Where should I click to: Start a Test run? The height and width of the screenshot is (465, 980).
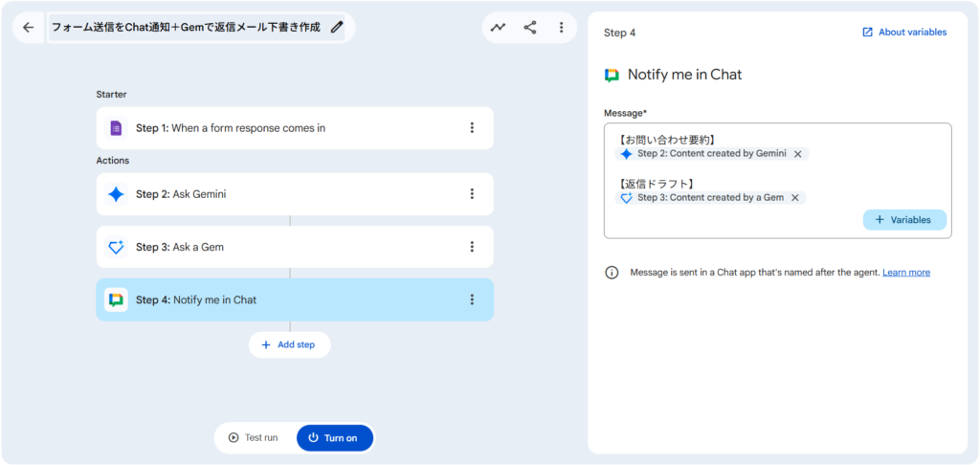pos(254,438)
